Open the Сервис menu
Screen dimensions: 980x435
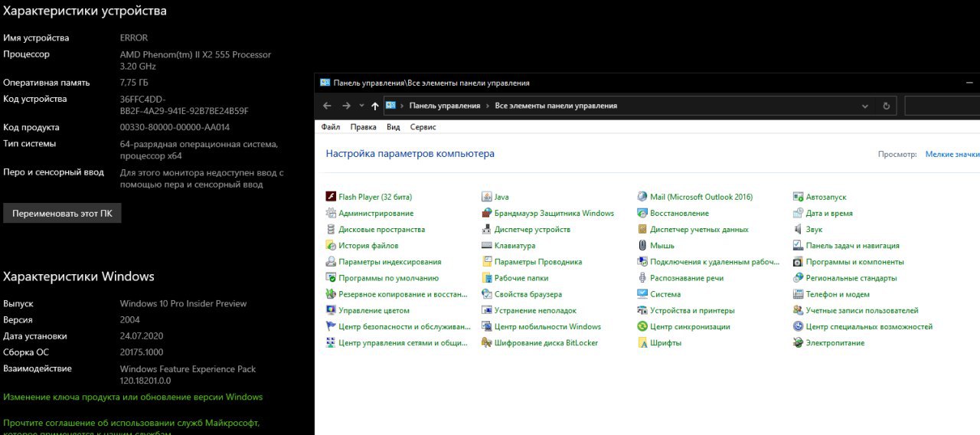pyautogui.click(x=423, y=127)
